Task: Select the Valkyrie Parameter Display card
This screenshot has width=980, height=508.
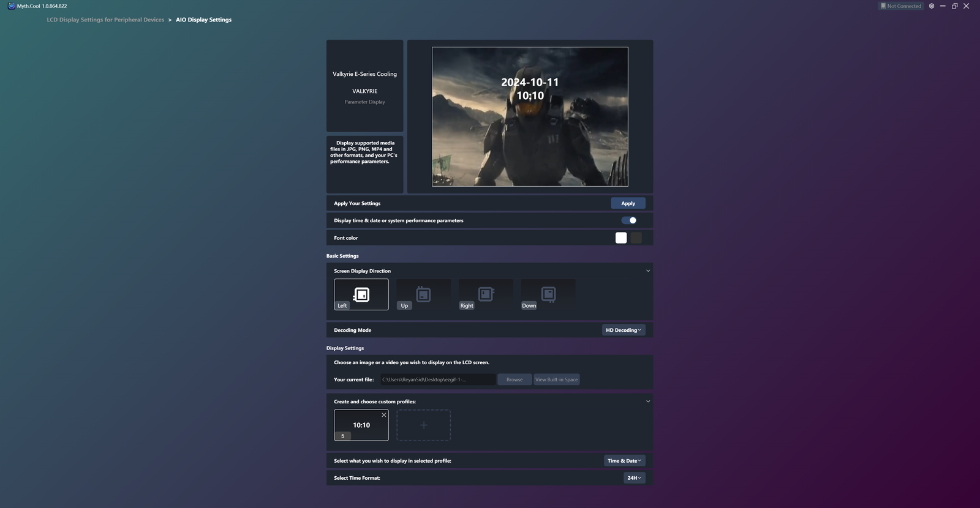Action: [x=364, y=86]
